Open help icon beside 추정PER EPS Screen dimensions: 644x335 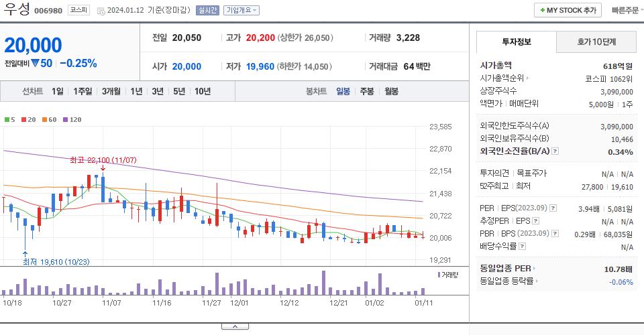pyautogui.click(x=535, y=221)
